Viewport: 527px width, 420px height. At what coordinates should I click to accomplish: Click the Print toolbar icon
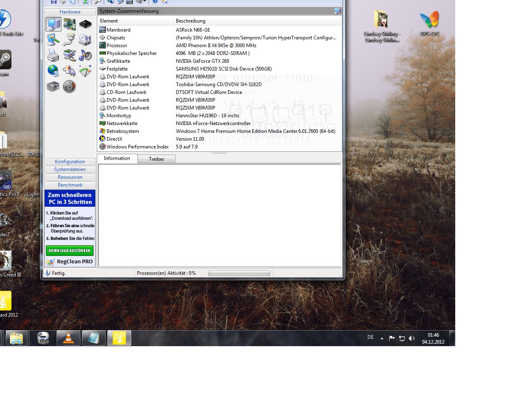(63, 2)
